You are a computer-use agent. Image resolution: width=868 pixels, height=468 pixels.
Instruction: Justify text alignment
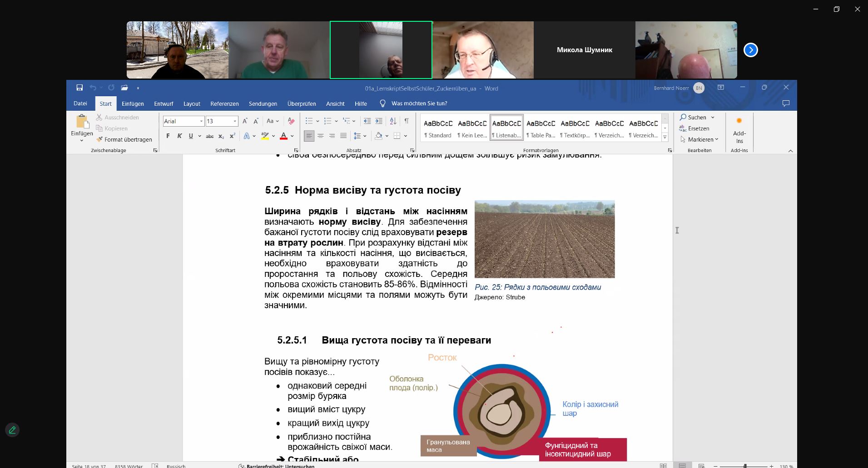pyautogui.click(x=343, y=136)
